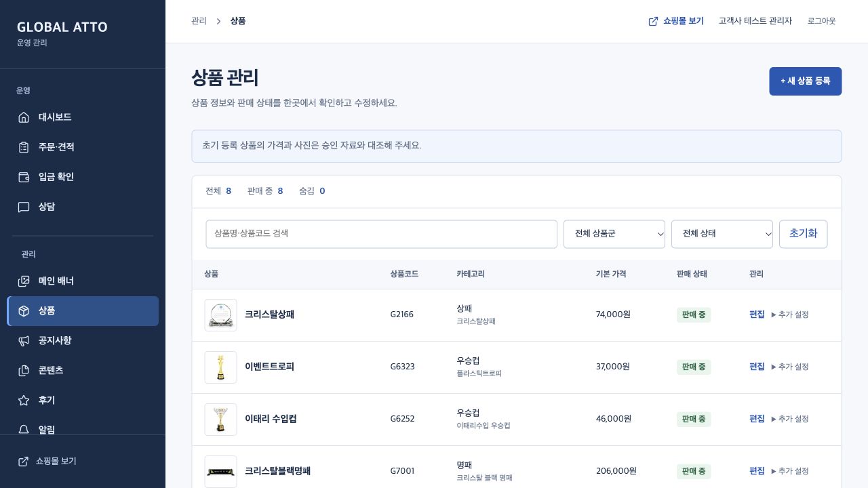Image resolution: width=868 pixels, height=488 pixels.
Task: Click + 새 상품 등록 button
Action: point(806,81)
